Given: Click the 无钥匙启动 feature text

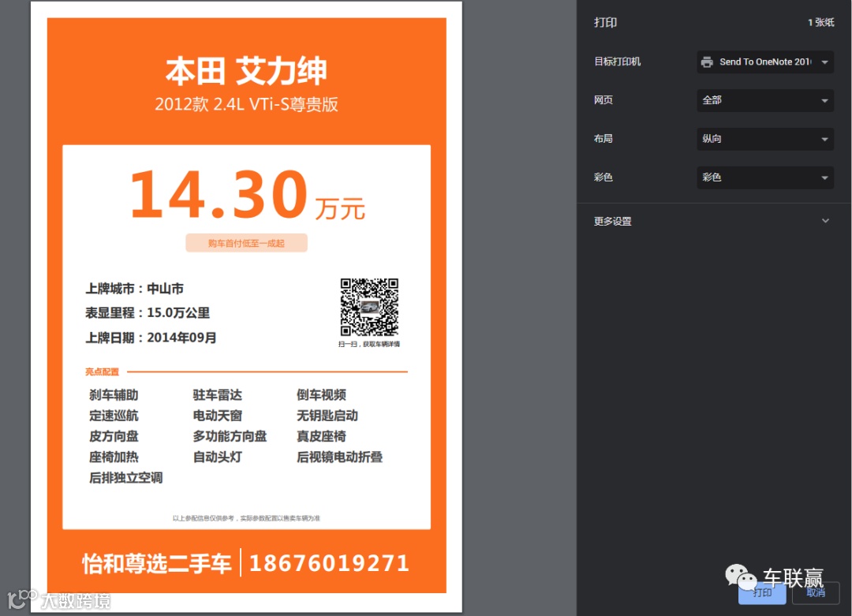Looking at the screenshot, I should (327, 416).
